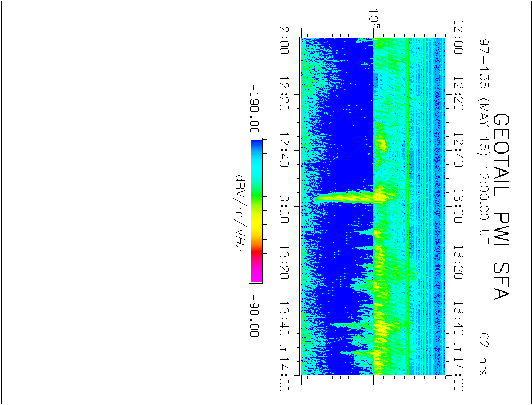Click the -90.00 colorbar maximum value

[255, 316]
